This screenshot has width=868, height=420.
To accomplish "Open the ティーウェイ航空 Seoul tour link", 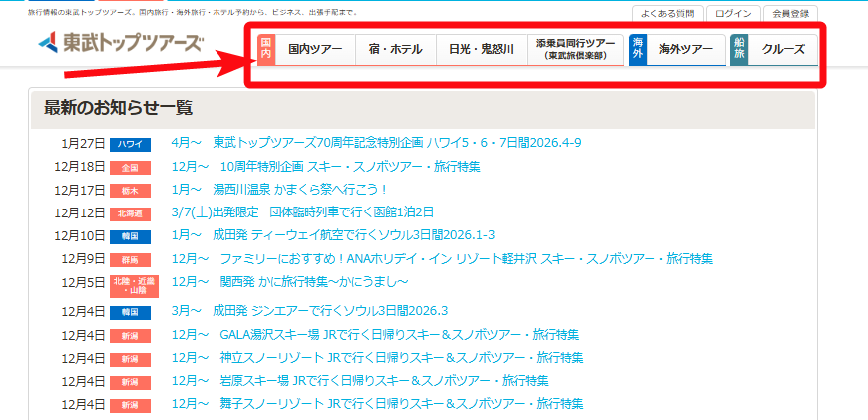I will 333,235.
